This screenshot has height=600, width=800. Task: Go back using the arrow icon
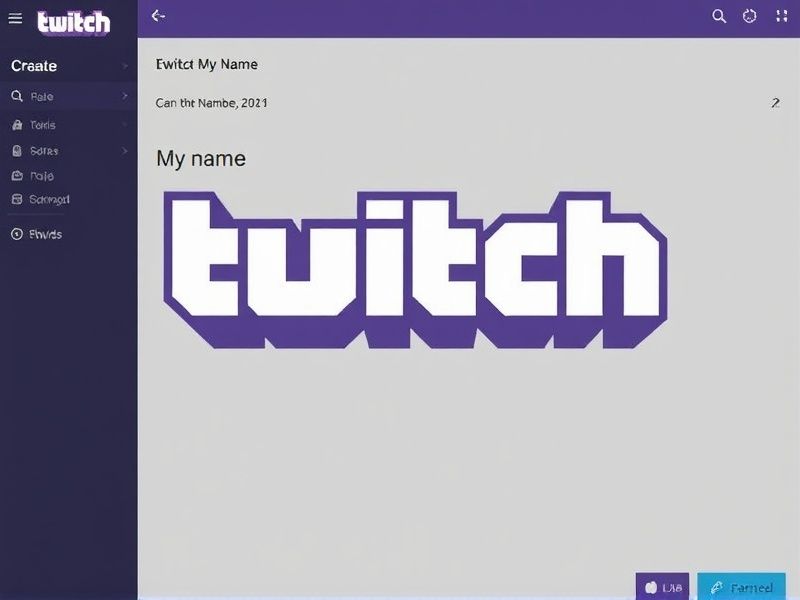point(158,16)
